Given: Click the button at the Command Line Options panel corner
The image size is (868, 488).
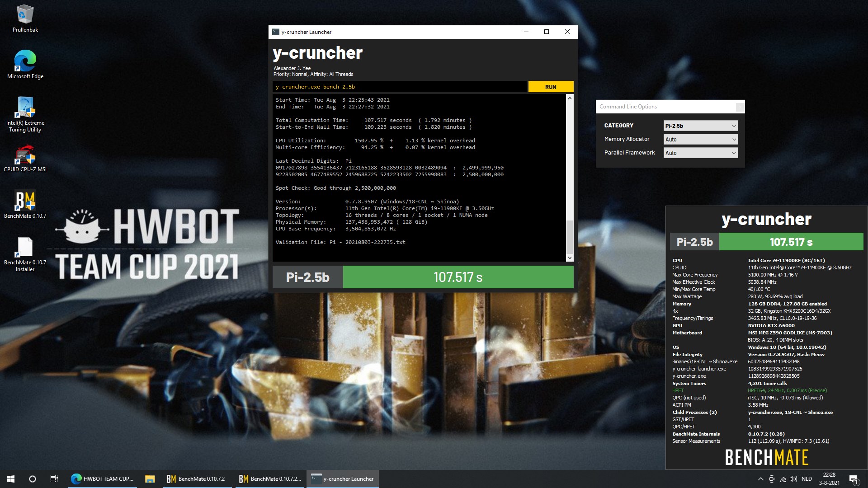Looking at the screenshot, I should (740, 107).
